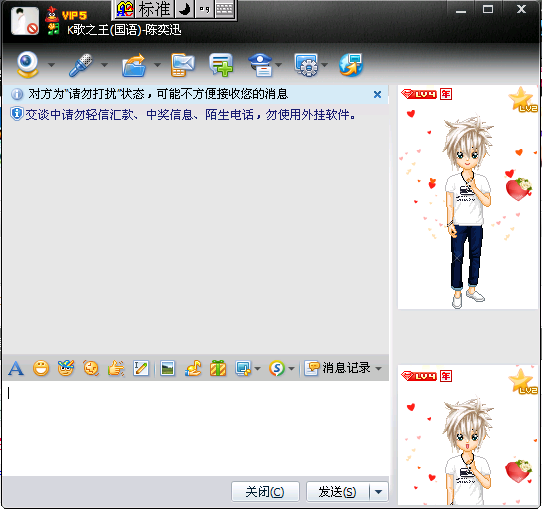Insert a picture into the chat

[x=168, y=368]
